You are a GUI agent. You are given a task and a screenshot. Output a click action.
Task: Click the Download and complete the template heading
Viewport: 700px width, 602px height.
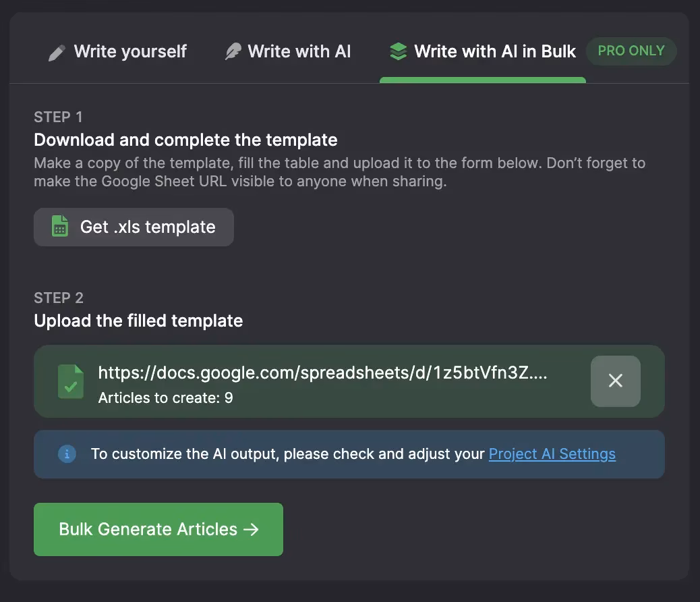[185, 140]
